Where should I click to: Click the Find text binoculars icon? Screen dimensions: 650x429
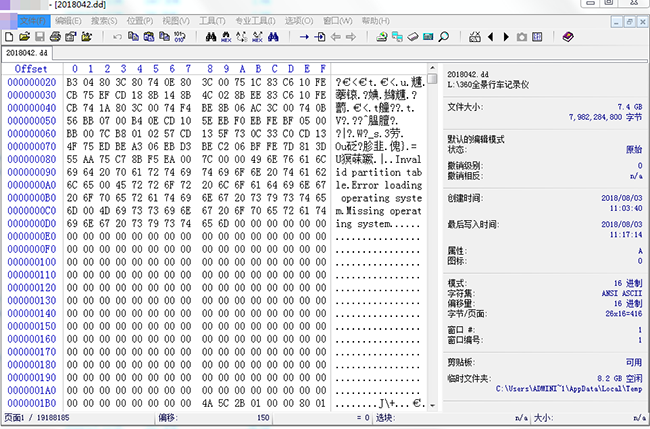click(212, 37)
